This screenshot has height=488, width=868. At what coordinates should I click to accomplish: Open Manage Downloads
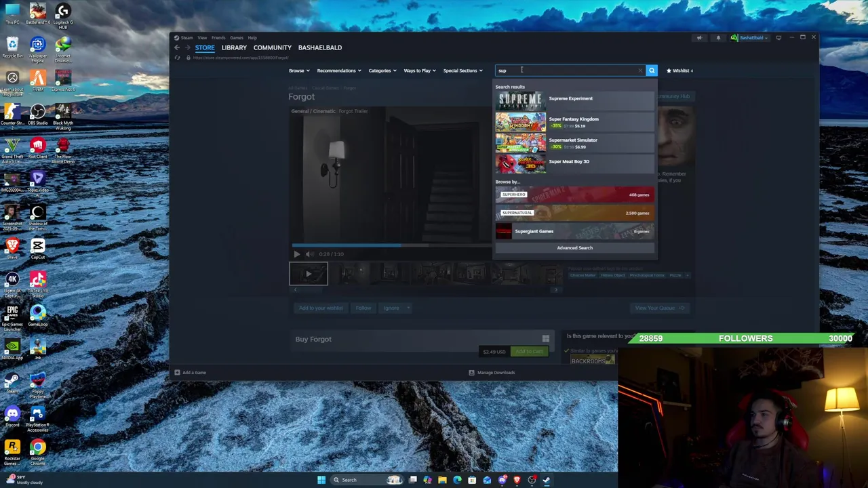pyautogui.click(x=492, y=372)
